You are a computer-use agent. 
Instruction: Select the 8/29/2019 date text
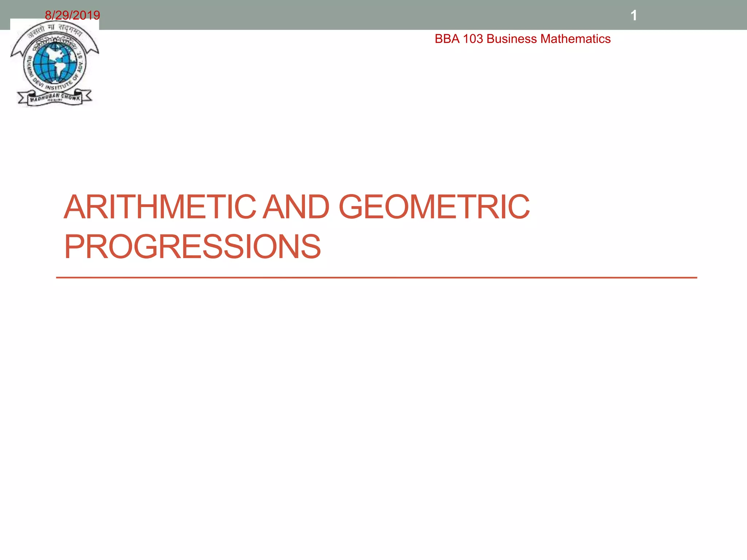point(72,15)
